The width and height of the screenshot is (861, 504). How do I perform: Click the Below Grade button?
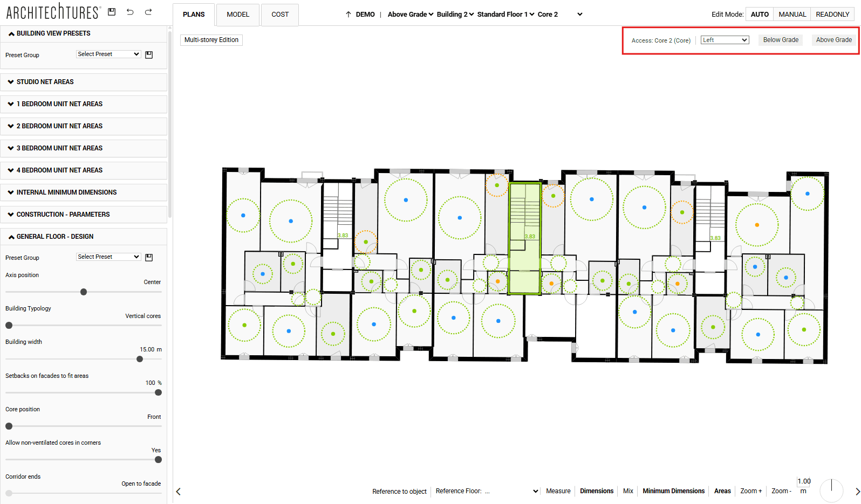click(781, 40)
